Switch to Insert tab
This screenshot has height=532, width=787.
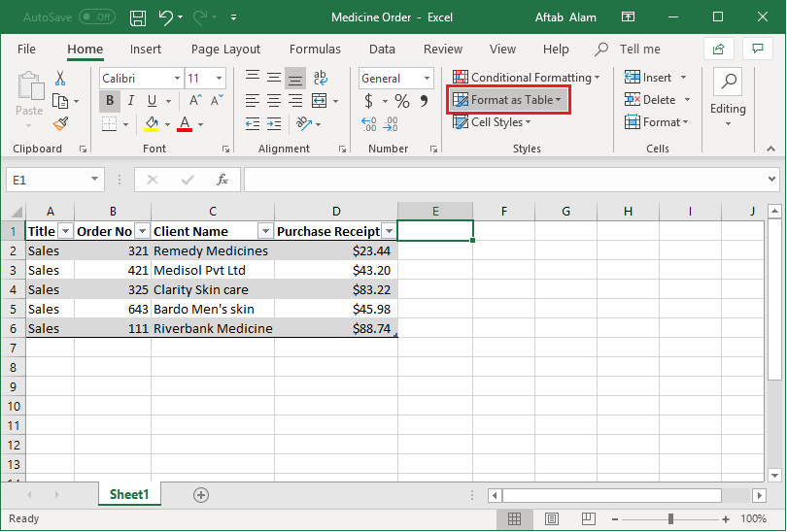146,50
